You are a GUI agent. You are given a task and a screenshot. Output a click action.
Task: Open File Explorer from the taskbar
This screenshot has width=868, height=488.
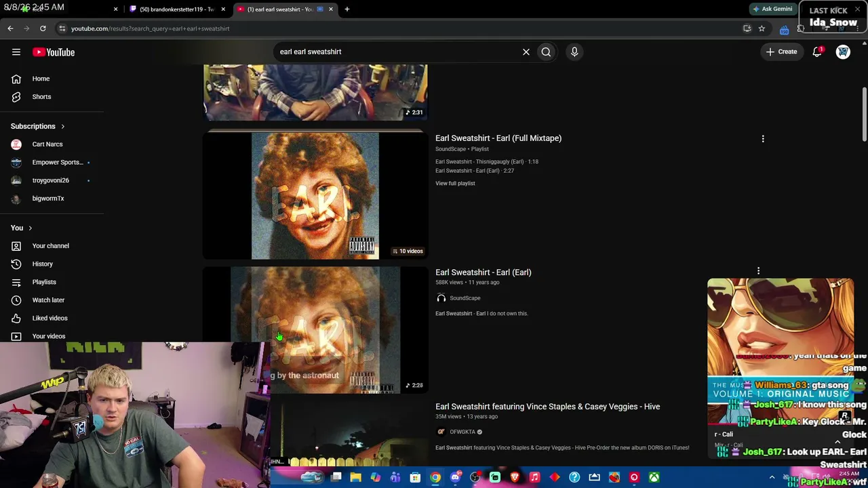tap(355, 477)
